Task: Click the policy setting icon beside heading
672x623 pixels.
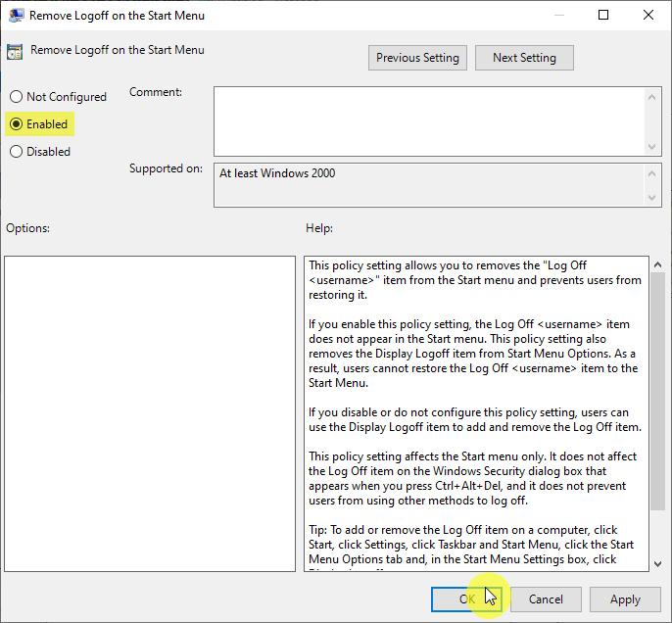Action: (16, 51)
